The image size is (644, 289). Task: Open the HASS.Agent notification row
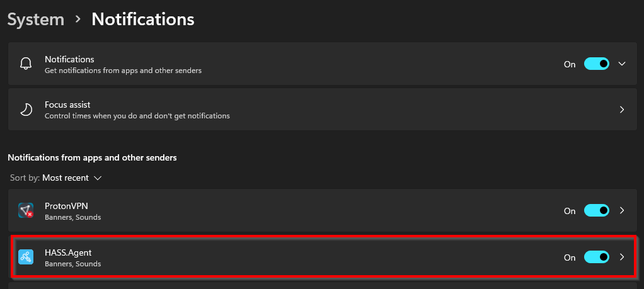323,257
